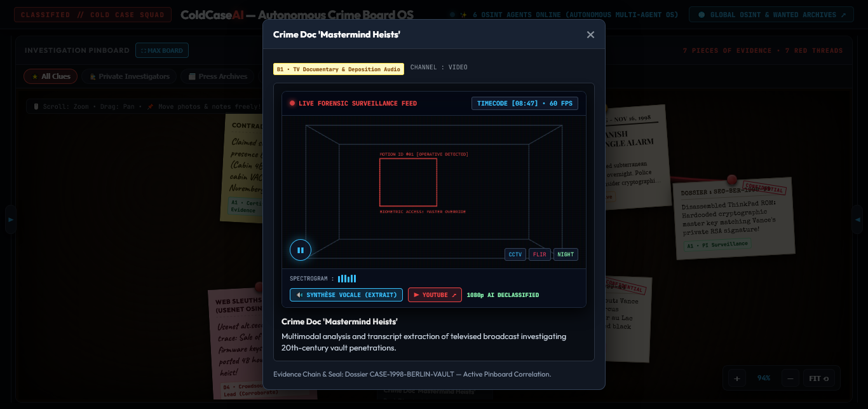Zoom out with the minus button
This screenshot has width=868, height=409.
tap(790, 378)
